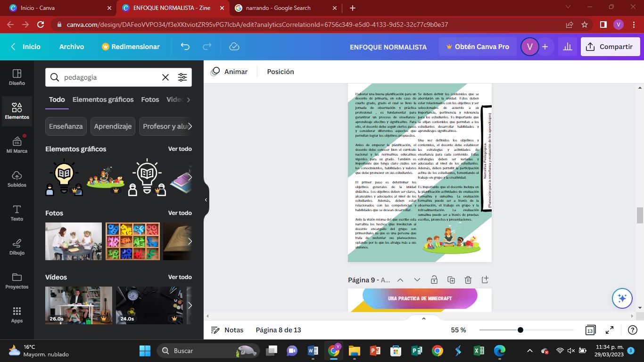Select the lightbulb book graphic with people
Screen dimensions: 644x362
tap(64, 177)
